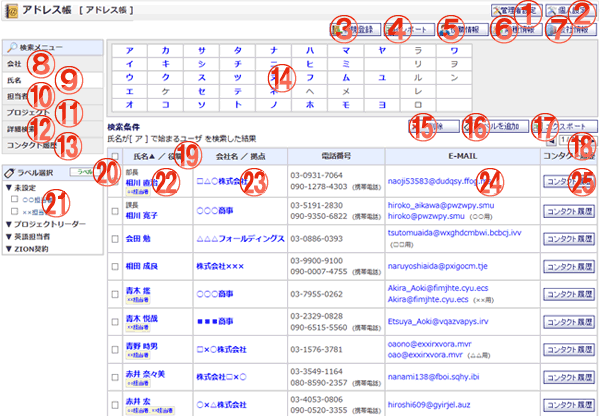The width and height of the screenshot is (600, 416).
Task: Open コンタクト履歴 button for 会田 勉 row
Action: pyautogui.click(x=569, y=239)
